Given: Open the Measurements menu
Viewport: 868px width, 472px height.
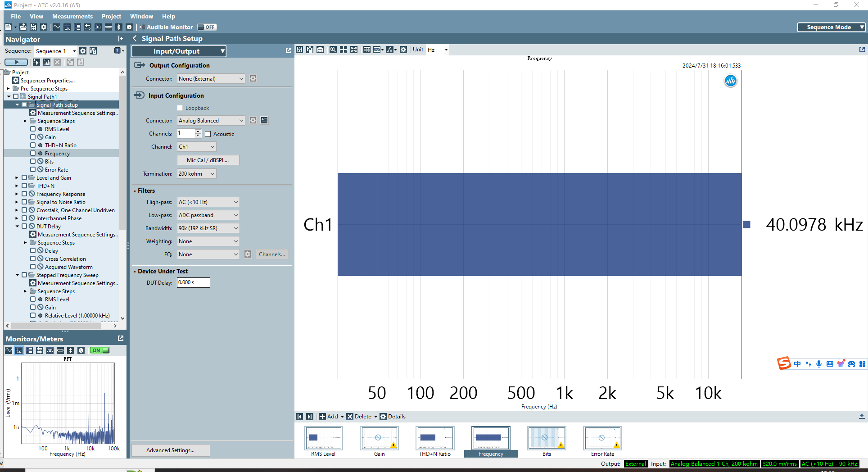Looking at the screenshot, I should tap(72, 16).
